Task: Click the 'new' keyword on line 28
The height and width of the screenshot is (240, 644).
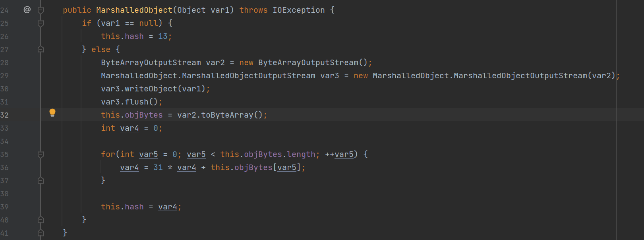Action: coord(246,62)
